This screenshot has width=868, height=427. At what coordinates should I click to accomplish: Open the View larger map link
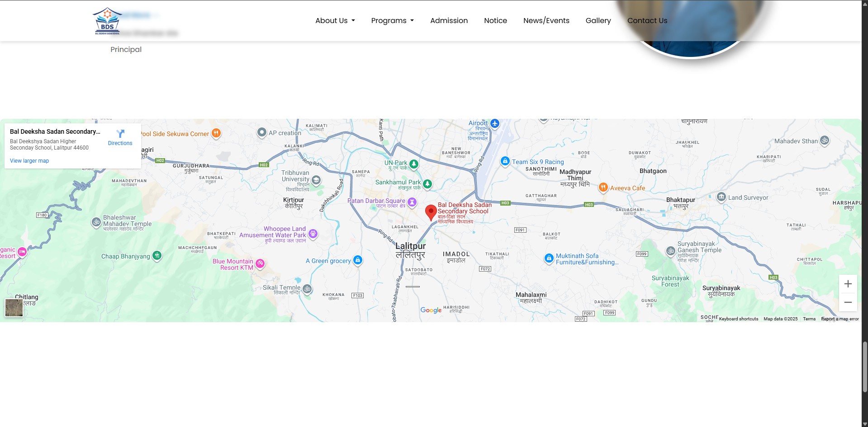[x=29, y=161]
